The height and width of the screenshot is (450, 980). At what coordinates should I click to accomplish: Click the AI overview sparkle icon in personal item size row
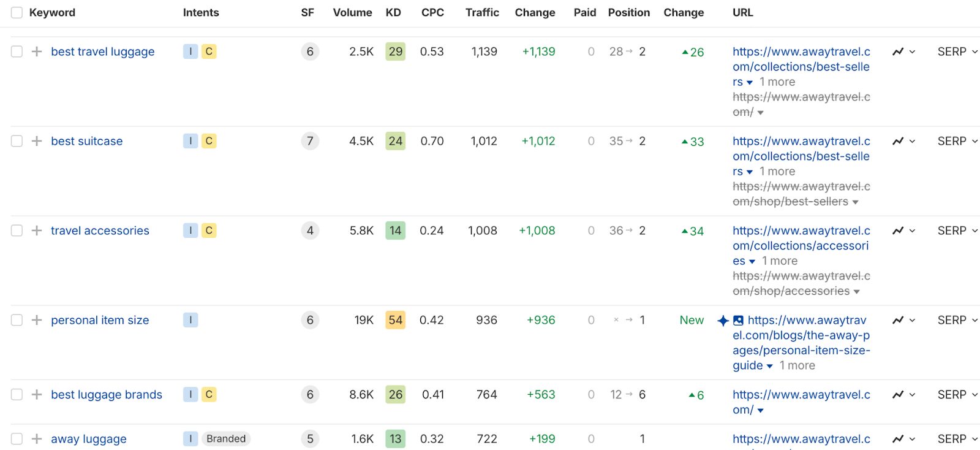click(x=723, y=320)
